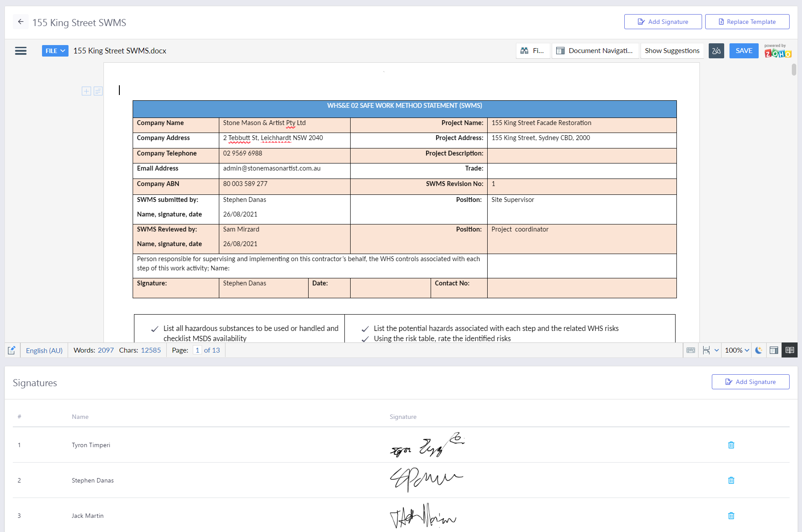Click the 'of 13' page total
The image size is (802, 532).
[x=212, y=350]
